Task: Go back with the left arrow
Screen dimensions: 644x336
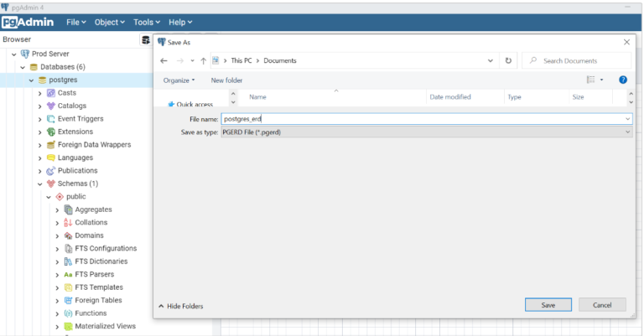Action: [x=164, y=60]
